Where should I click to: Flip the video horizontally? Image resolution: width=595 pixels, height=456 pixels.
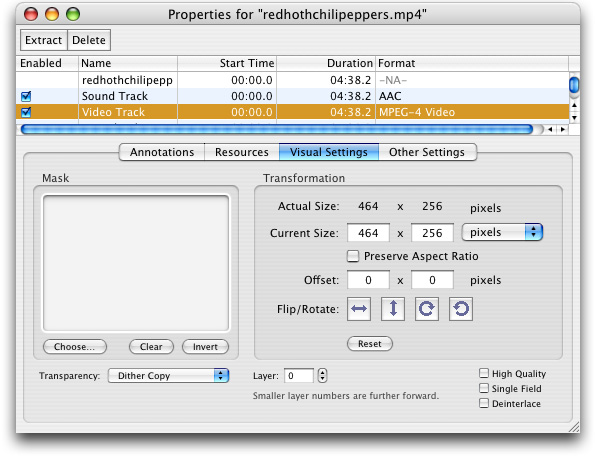click(359, 309)
